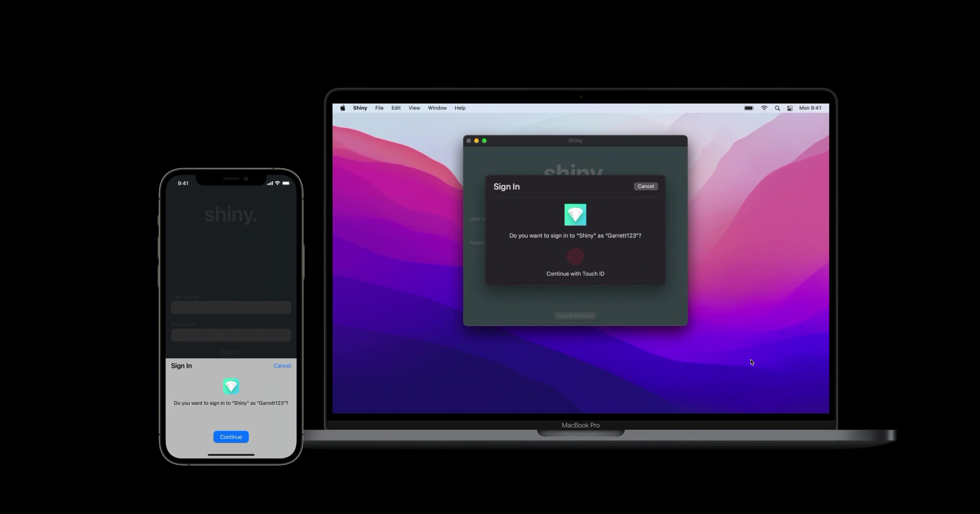Tap the iPhone Wi-Fi status icon
Image resolution: width=980 pixels, height=514 pixels.
[277, 183]
